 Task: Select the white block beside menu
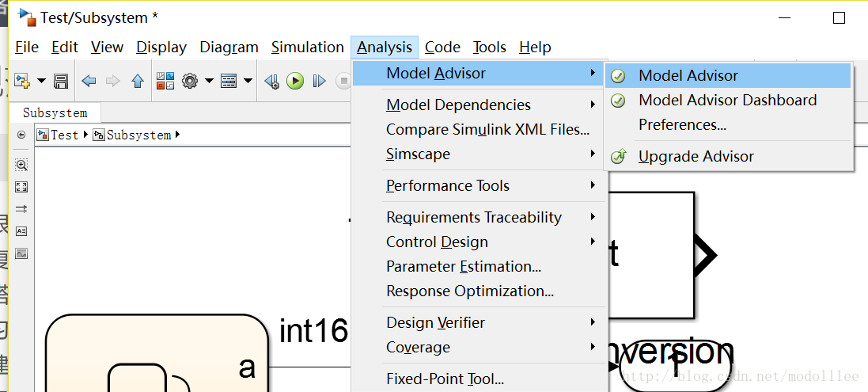652,255
